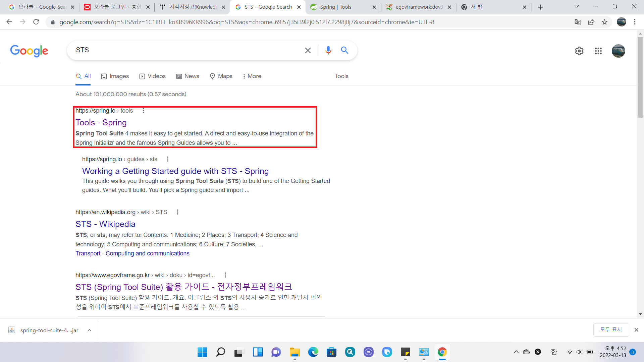The height and width of the screenshot is (362, 644).
Task: Open the options menu for the spring-tool-suite download
Action: click(x=90, y=330)
